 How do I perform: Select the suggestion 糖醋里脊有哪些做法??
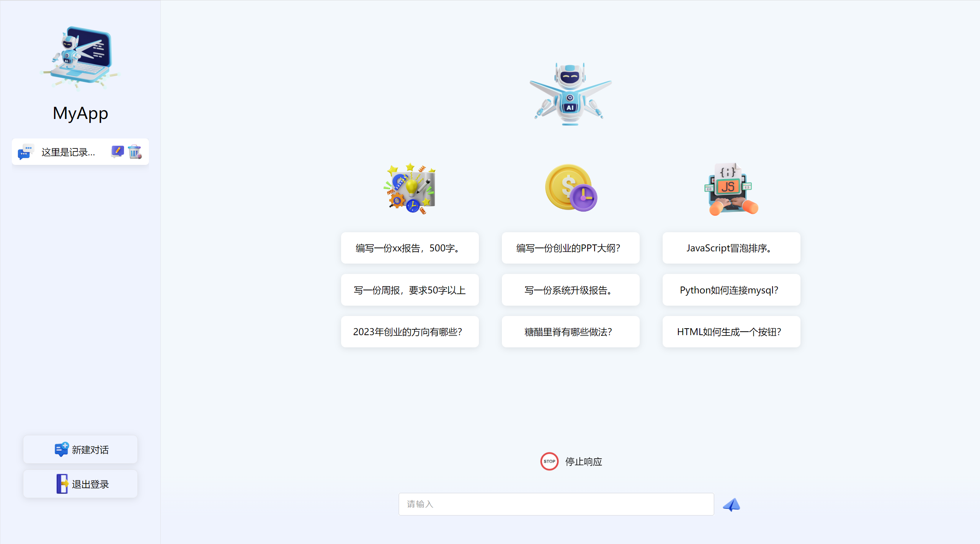pyautogui.click(x=570, y=332)
